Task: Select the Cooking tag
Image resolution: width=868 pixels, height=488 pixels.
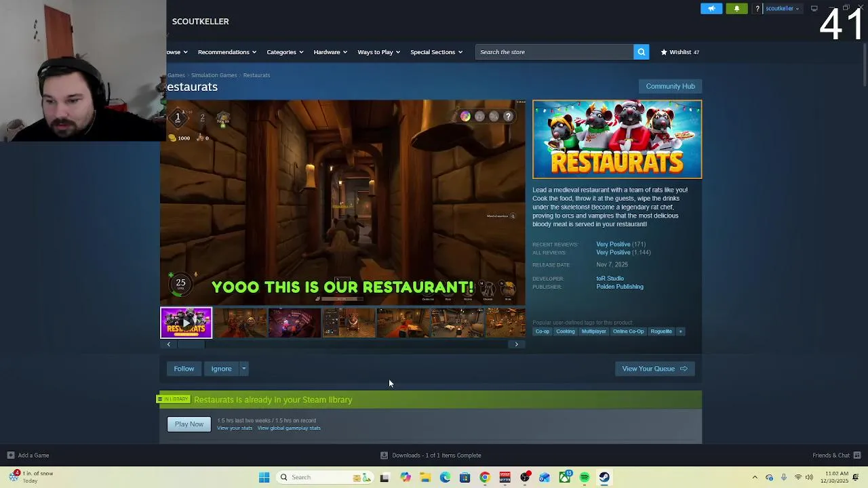Action: (x=566, y=331)
